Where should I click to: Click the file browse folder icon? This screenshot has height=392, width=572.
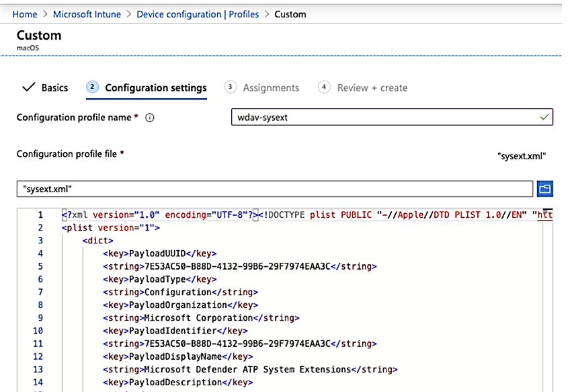[x=544, y=189]
